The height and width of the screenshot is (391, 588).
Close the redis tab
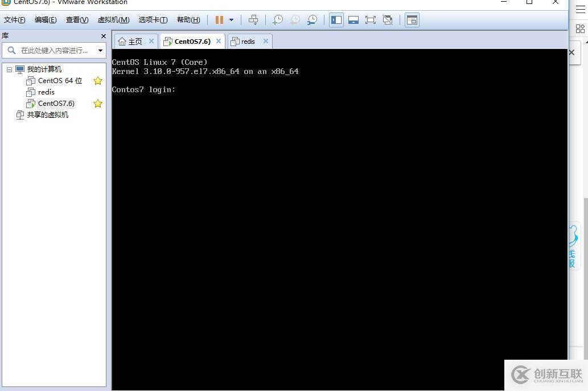point(266,41)
